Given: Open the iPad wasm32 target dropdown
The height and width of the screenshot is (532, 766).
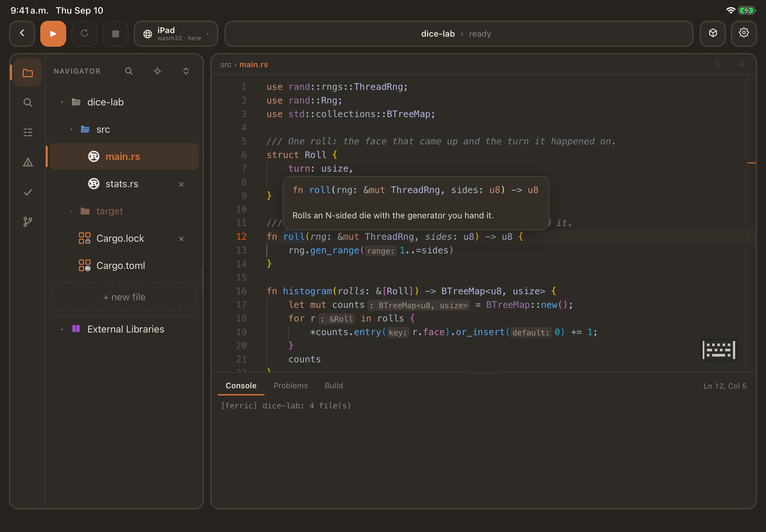Looking at the screenshot, I should coord(176,34).
